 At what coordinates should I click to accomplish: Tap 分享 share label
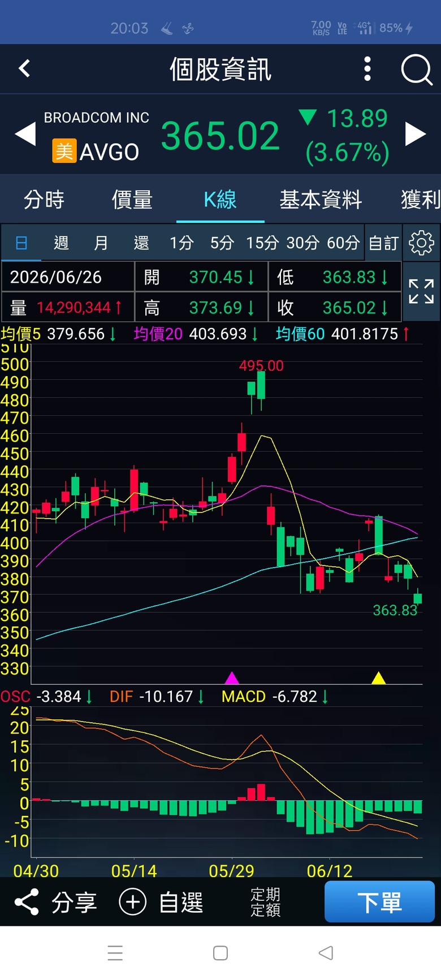pos(74,902)
